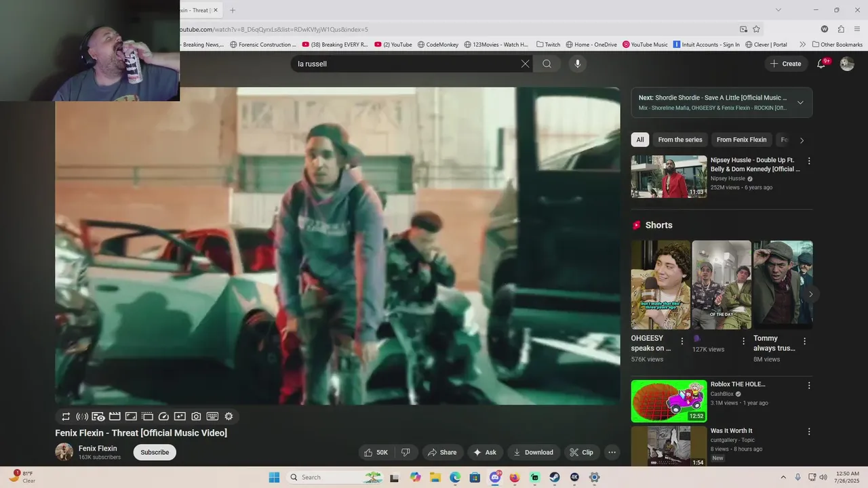Select the 'From Fenix Flexin' chip

741,140
